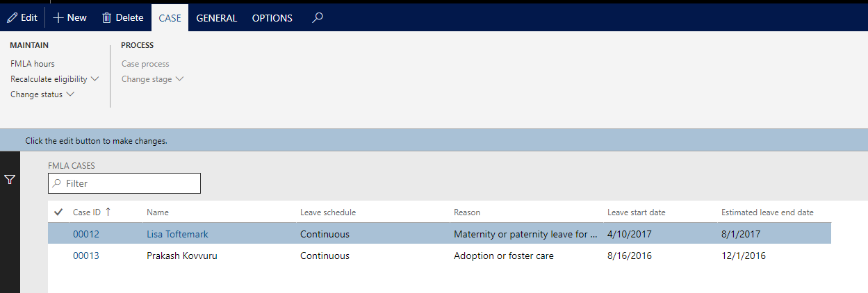This screenshot has width=868, height=293.
Task: Open Lisa Toftemark name link
Action: coord(177,235)
